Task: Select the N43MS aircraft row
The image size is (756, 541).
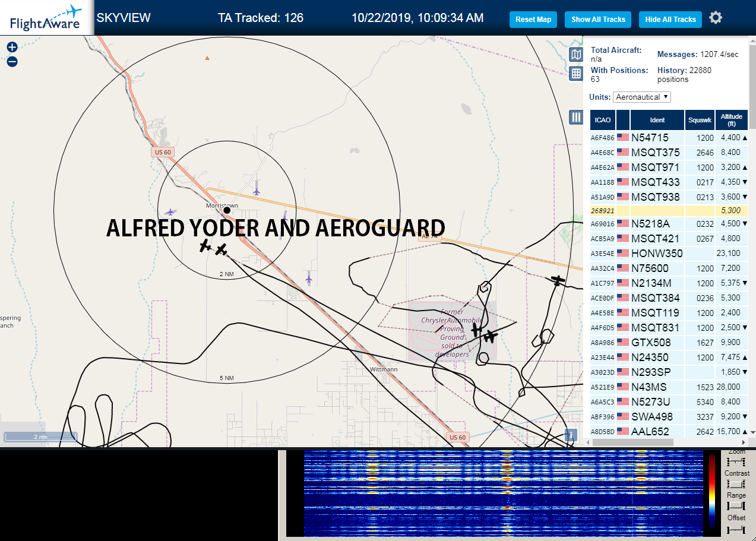Action: coord(669,387)
